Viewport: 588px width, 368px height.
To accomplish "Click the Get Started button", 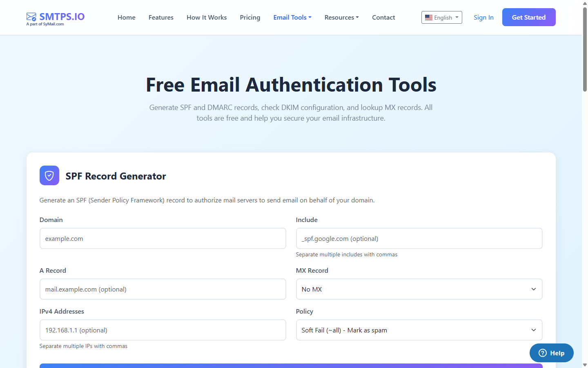I will [x=529, y=17].
